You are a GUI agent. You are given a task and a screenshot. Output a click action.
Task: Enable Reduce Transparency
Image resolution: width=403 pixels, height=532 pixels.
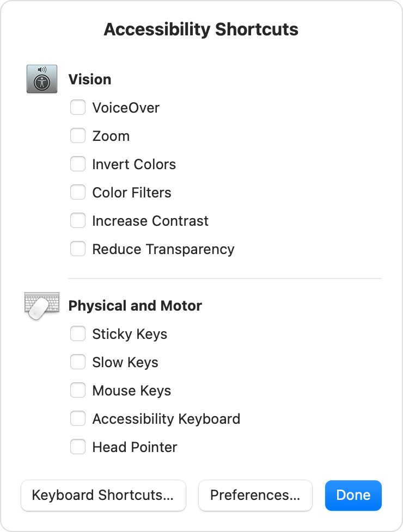coord(78,249)
